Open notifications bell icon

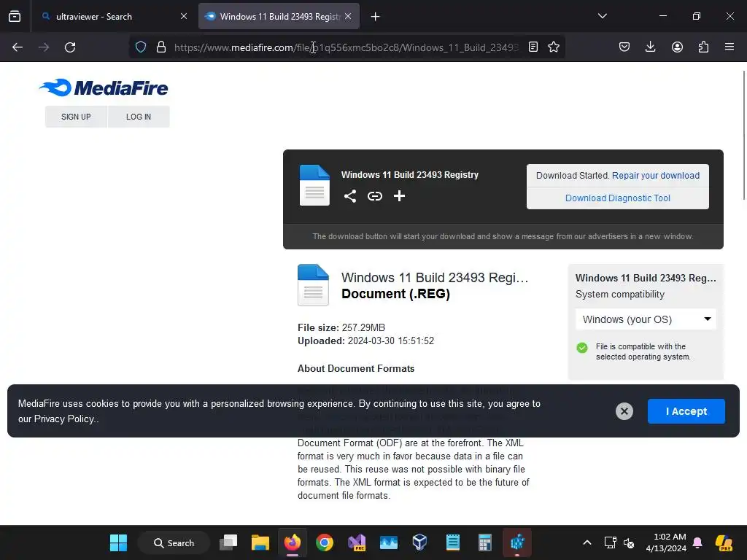click(697, 542)
